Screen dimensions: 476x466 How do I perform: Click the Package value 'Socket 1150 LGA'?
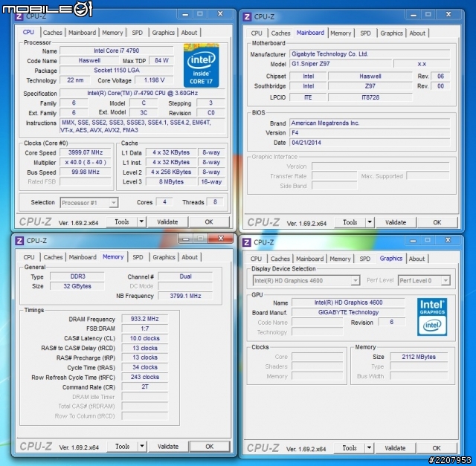click(117, 70)
